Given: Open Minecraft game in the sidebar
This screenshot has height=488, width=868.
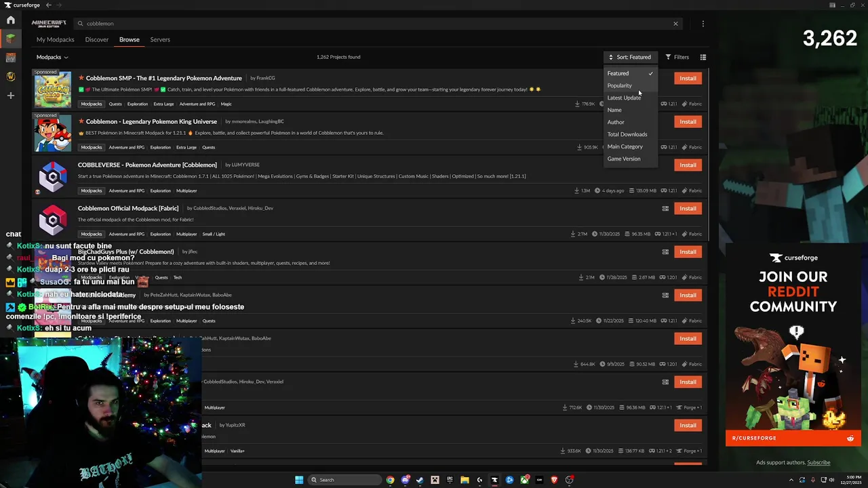Looking at the screenshot, I should 10,39.
